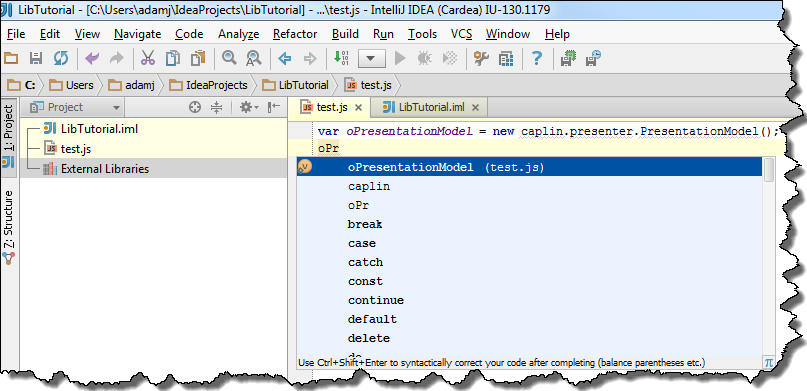
Task: Click the Open folder toolbar icon
Action: coord(10,58)
